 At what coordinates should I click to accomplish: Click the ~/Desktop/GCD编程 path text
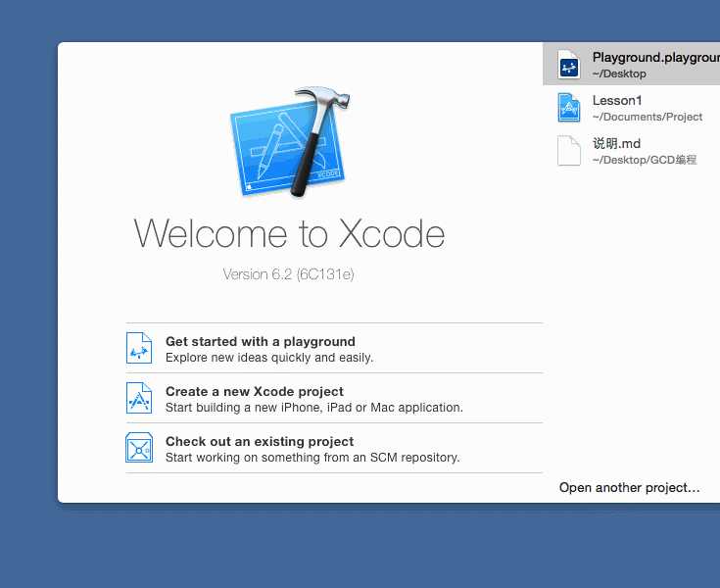click(645, 160)
